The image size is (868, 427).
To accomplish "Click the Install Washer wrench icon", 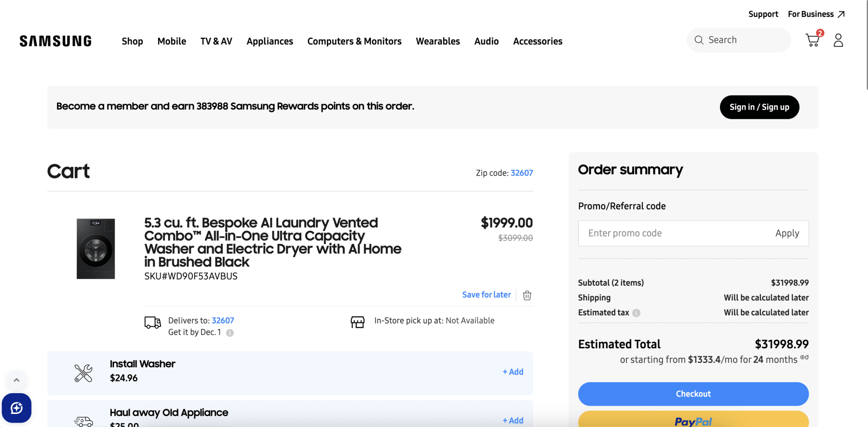I will (x=83, y=371).
